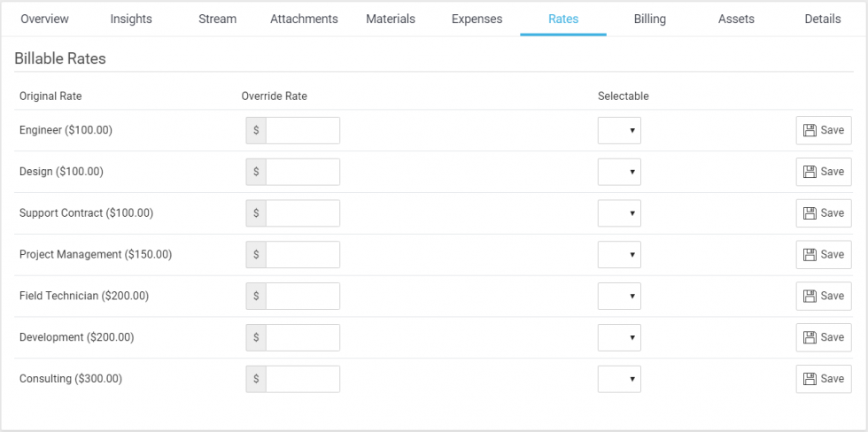This screenshot has width=868, height=432.
Task: Click Save next to Consulting
Action: [823, 379]
